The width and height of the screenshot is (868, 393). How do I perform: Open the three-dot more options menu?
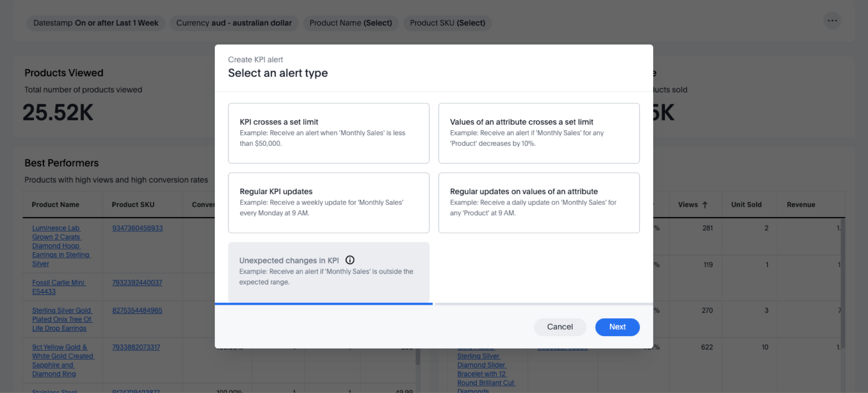coord(832,21)
